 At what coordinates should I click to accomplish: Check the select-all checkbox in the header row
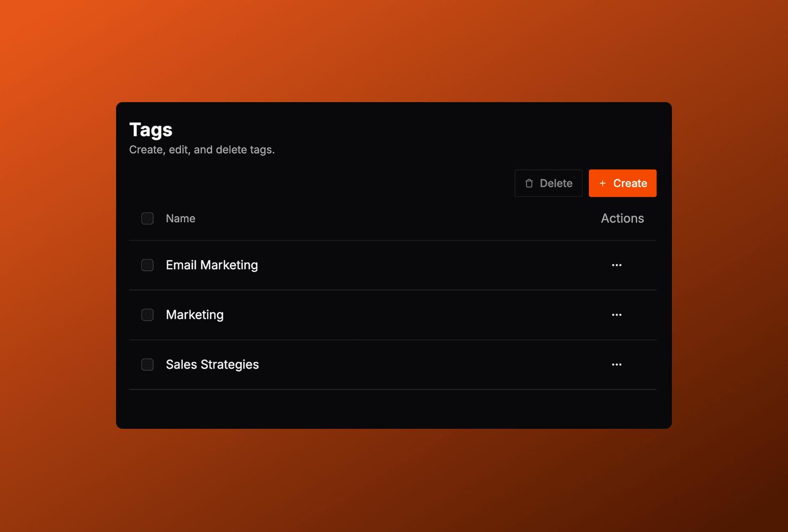147,218
